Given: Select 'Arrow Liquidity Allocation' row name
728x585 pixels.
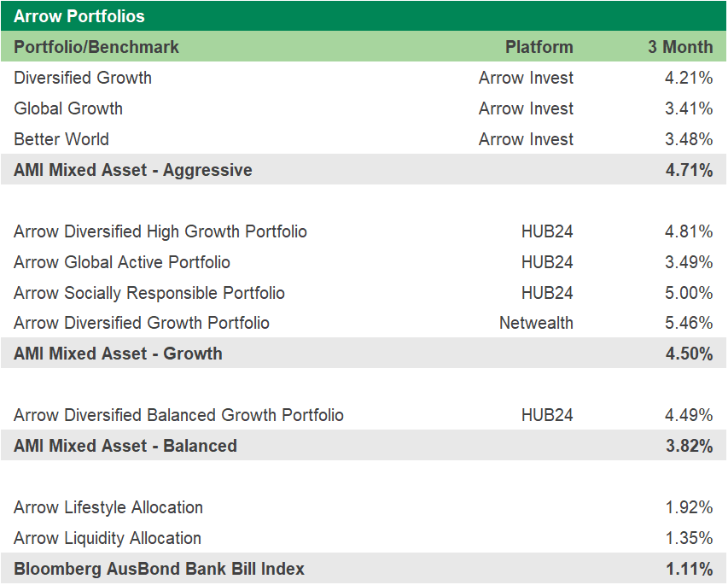Looking at the screenshot, I should pyautogui.click(x=108, y=538).
